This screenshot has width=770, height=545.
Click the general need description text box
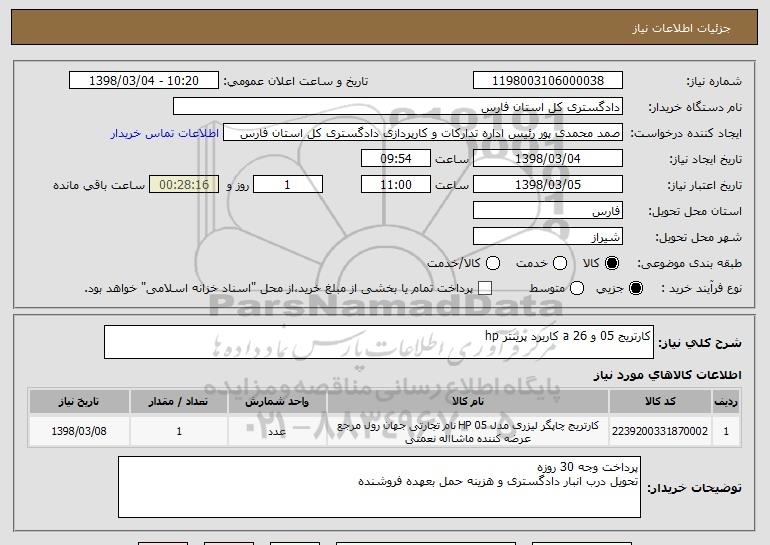379,342
